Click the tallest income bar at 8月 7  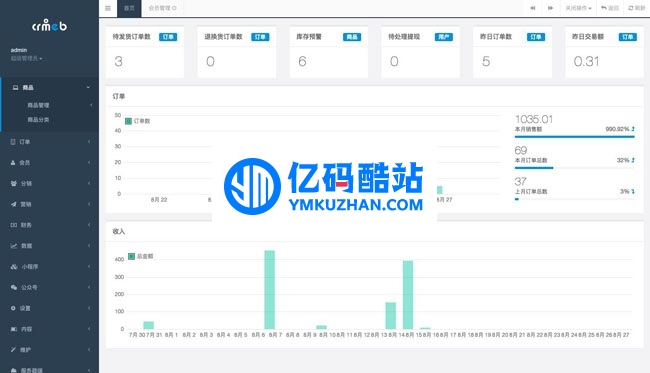(269, 290)
